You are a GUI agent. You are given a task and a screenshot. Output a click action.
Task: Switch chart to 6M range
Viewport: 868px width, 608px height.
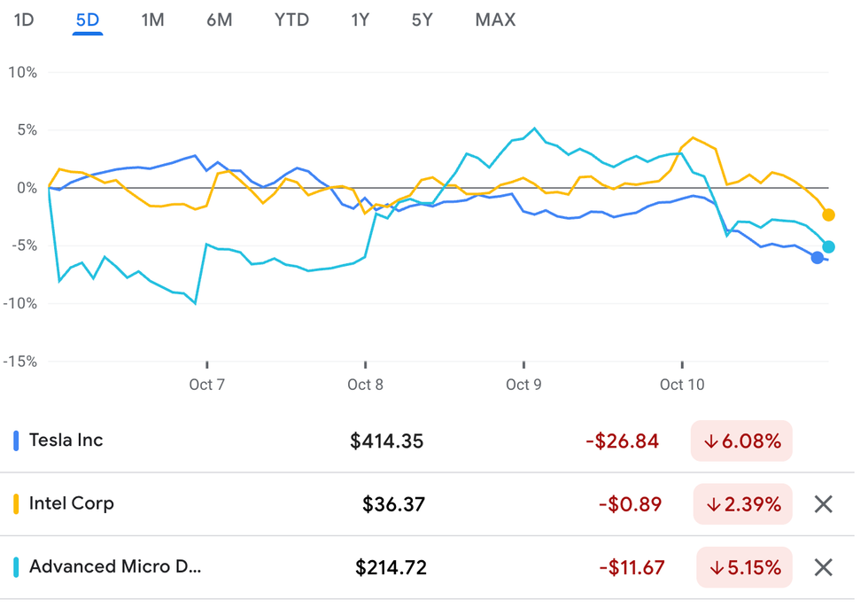point(219,19)
